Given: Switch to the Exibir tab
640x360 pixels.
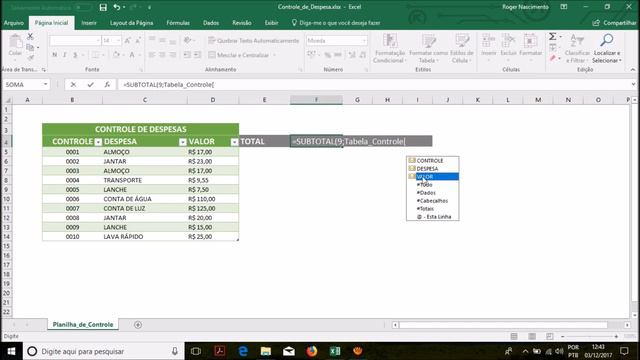Looking at the screenshot, I should click(271, 23).
